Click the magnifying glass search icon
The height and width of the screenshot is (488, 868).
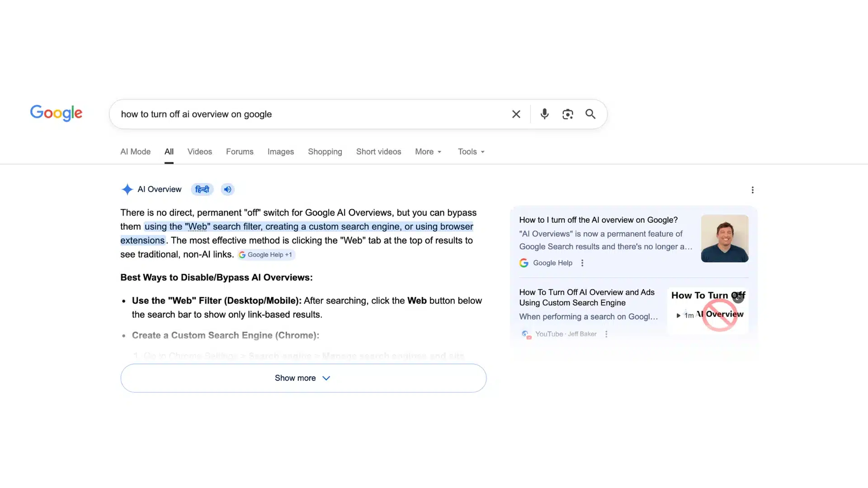[x=590, y=114]
